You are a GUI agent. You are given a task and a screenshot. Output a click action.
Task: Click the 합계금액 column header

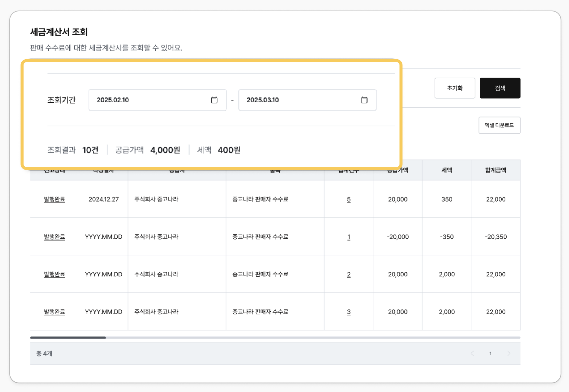[x=496, y=170]
